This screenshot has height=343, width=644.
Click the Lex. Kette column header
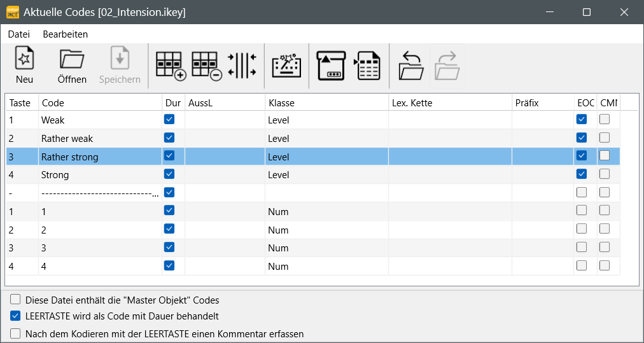pos(450,102)
